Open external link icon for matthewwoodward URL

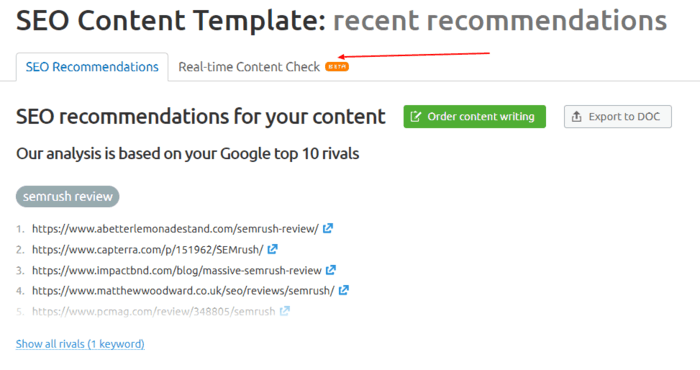click(x=344, y=291)
